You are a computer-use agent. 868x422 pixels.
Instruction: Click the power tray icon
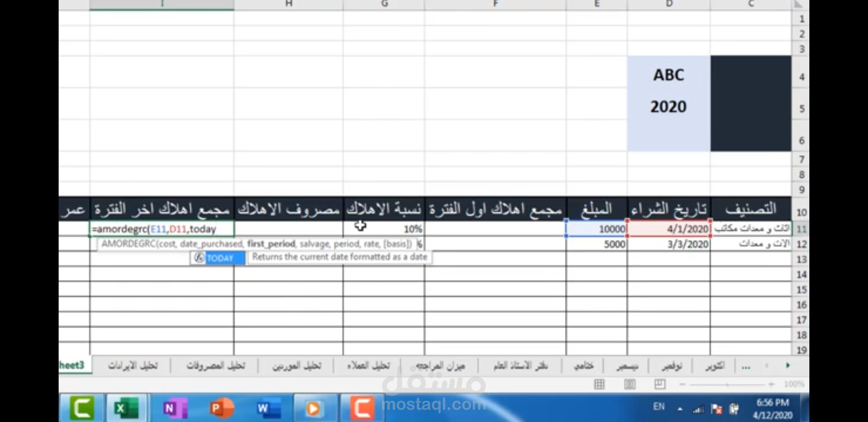734,409
